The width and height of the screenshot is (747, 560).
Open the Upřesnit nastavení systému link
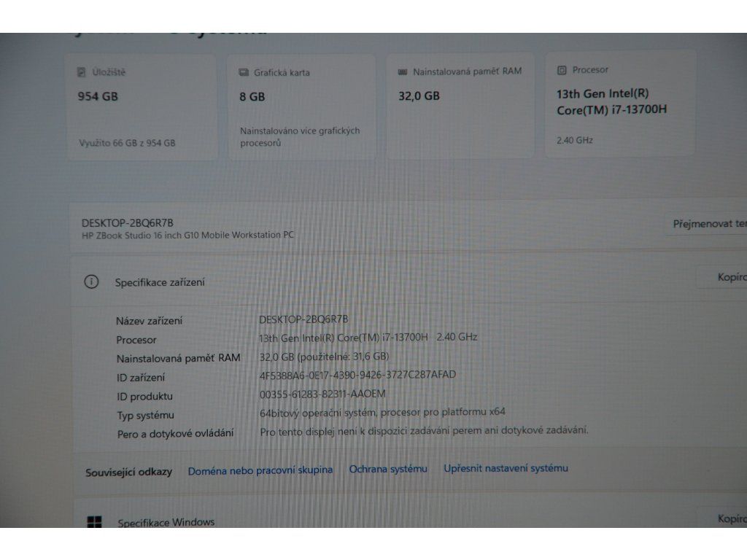click(x=506, y=468)
